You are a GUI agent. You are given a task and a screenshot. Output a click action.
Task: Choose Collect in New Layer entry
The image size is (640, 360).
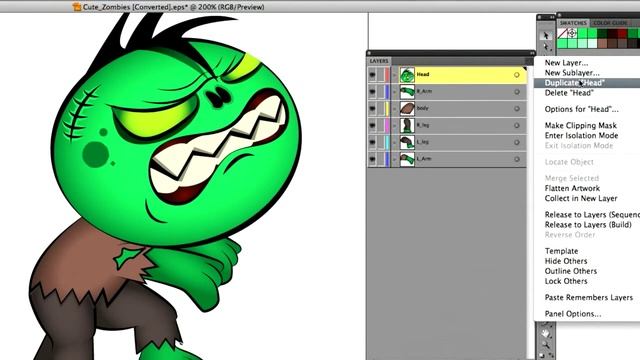coord(581,198)
